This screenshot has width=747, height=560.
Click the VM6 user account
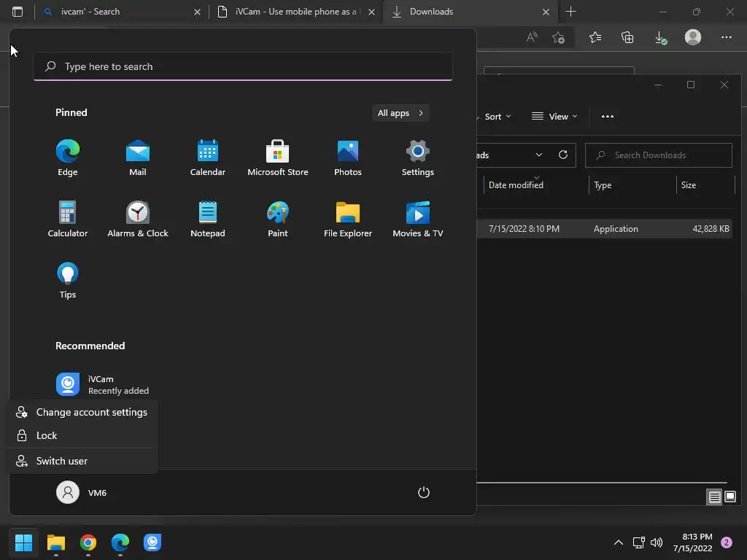point(82,492)
